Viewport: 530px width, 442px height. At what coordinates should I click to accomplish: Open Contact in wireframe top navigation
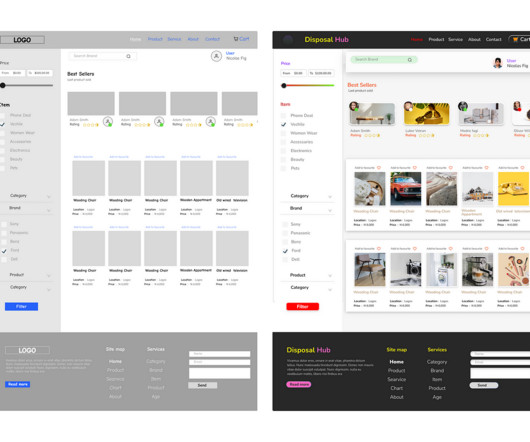pos(212,39)
